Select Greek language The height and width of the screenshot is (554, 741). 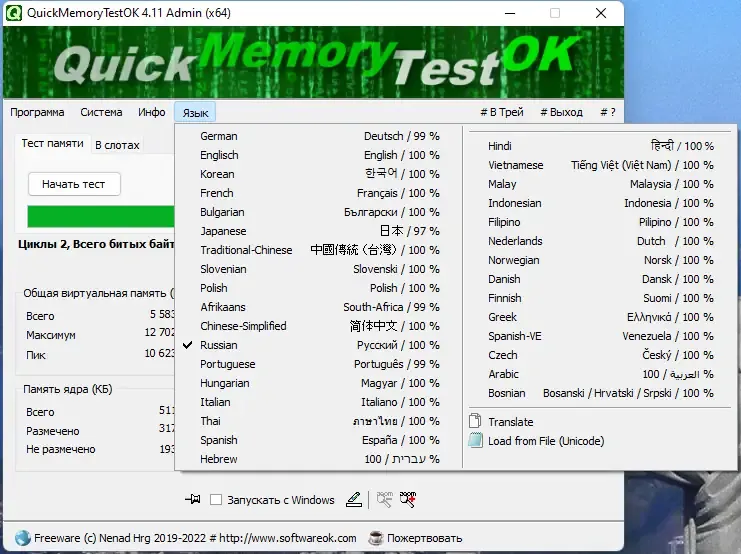(x=600, y=317)
